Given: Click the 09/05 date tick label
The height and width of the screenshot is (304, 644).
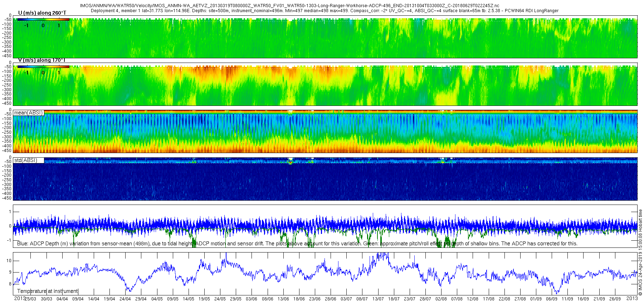Looking at the screenshot, I should (172, 299).
